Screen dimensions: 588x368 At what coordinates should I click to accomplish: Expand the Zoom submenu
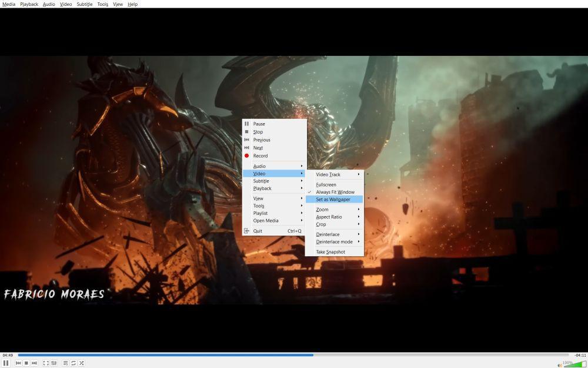click(335, 210)
